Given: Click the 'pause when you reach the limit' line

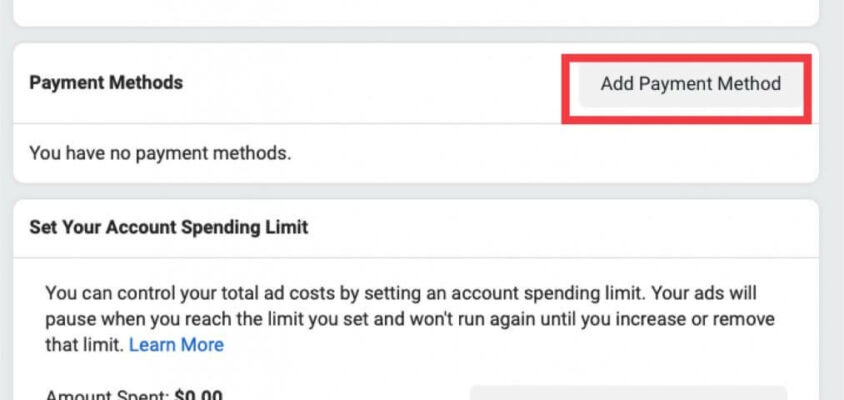Looking at the screenshot, I should click(200, 320).
